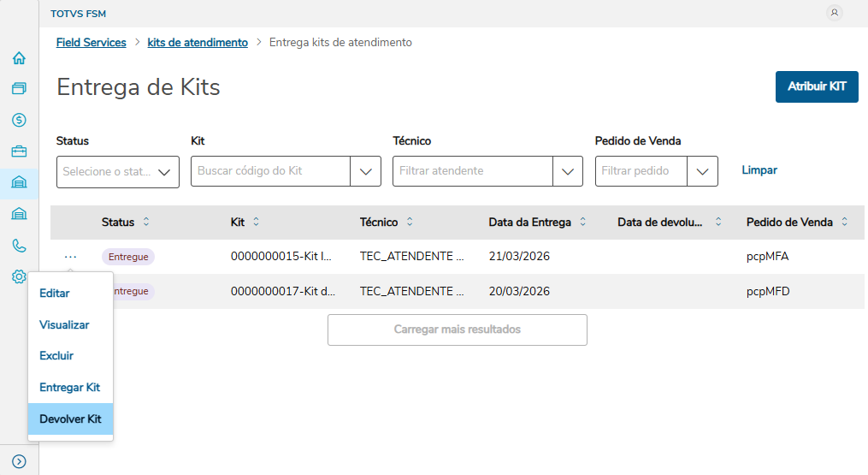The height and width of the screenshot is (475, 868).
Task: Select Devolver Kit from context menu
Action: pos(70,419)
